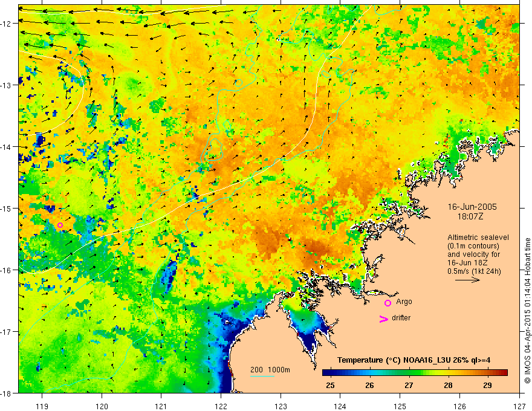Click the magenta drifter legend arrowhead

383,319
